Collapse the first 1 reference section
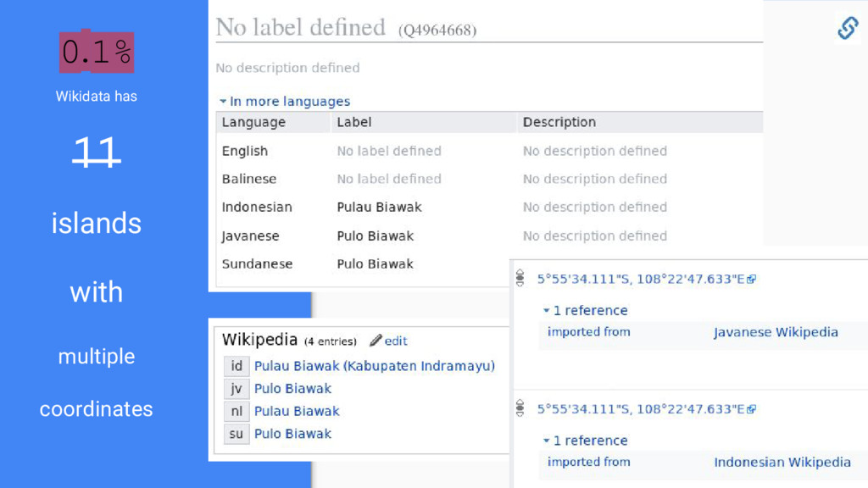The height and width of the screenshot is (488, 868). click(x=585, y=310)
